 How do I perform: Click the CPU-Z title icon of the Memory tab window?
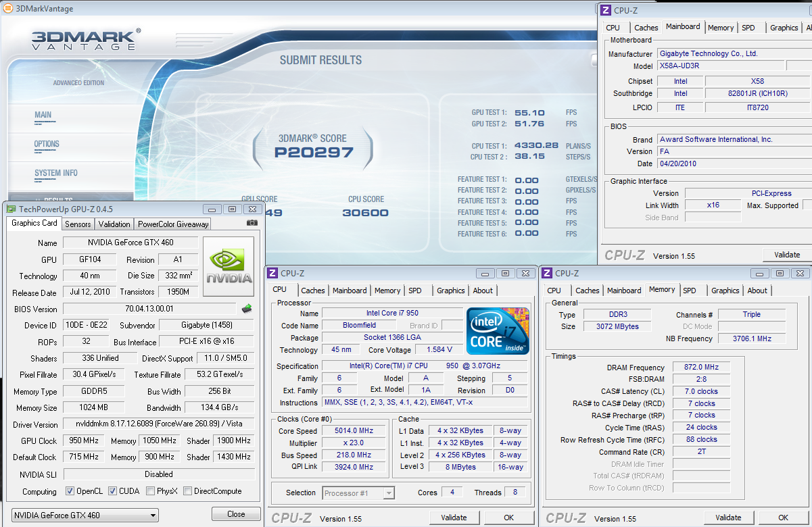pos(547,273)
